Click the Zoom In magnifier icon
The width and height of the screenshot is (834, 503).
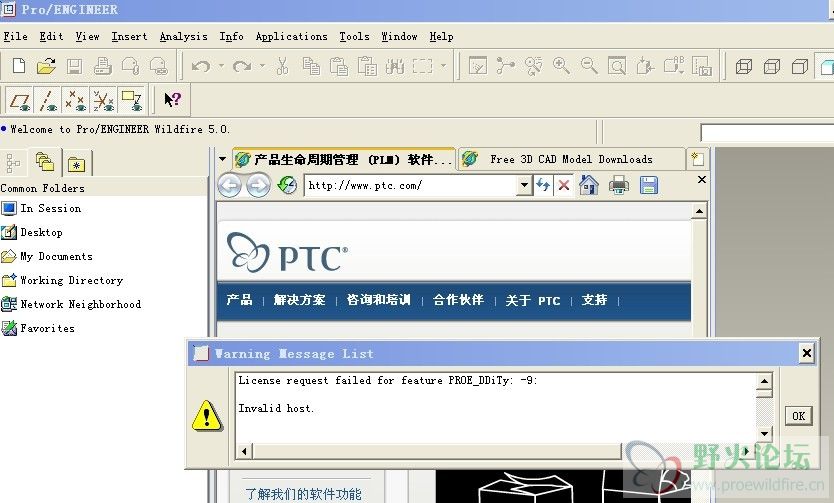(x=561, y=66)
